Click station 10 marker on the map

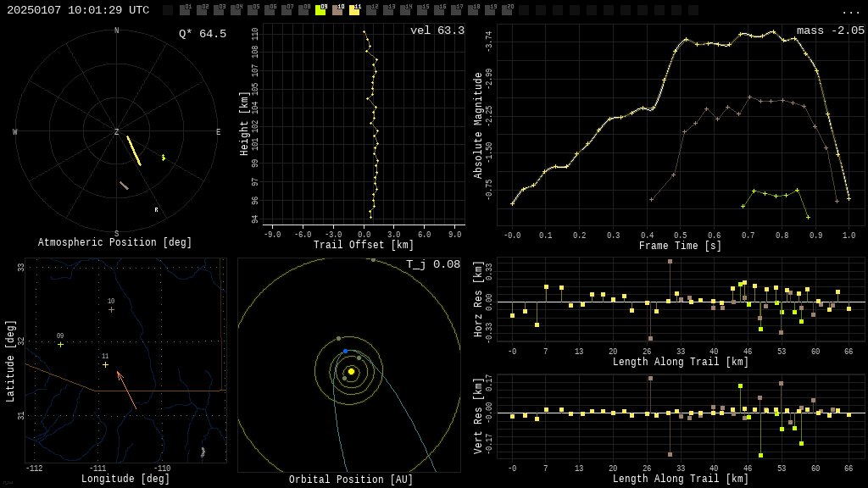click(111, 310)
